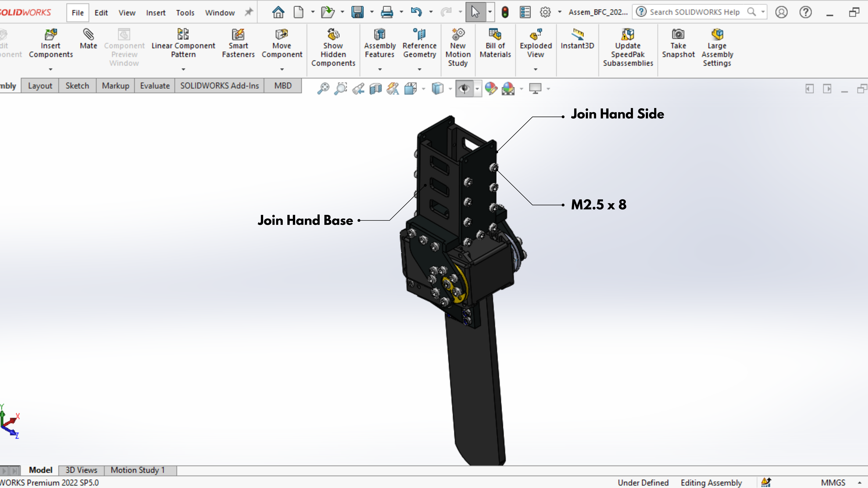Open the Options gear icon
Image resolution: width=868 pixels, height=488 pixels.
coord(545,12)
